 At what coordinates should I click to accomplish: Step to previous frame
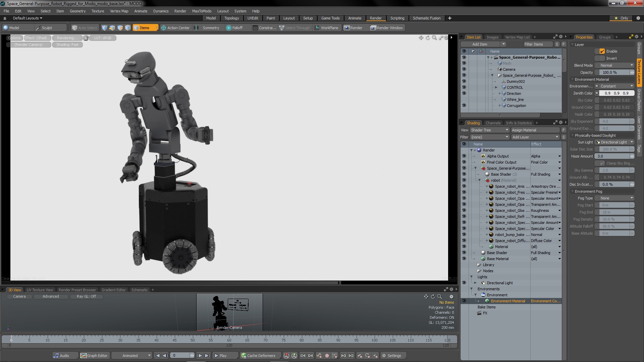165,356
